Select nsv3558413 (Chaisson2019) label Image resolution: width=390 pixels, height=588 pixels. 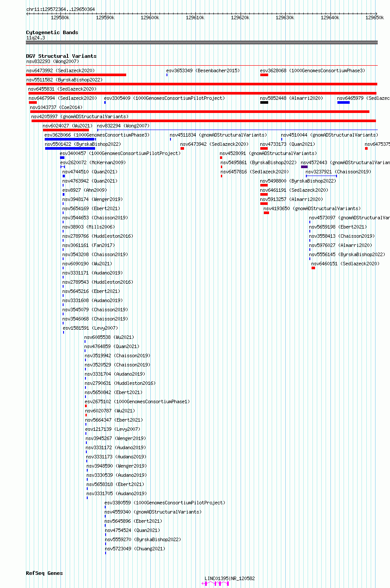point(342,236)
